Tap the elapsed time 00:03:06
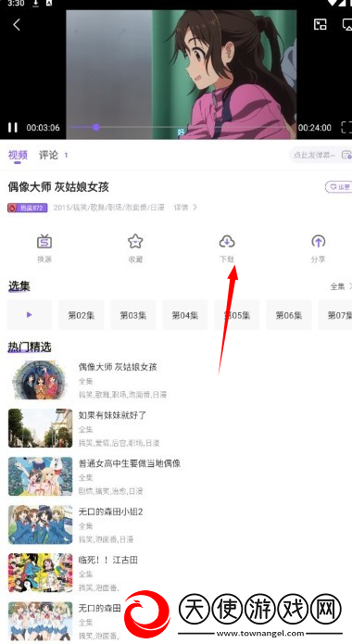This screenshot has width=352, height=644. click(x=44, y=128)
